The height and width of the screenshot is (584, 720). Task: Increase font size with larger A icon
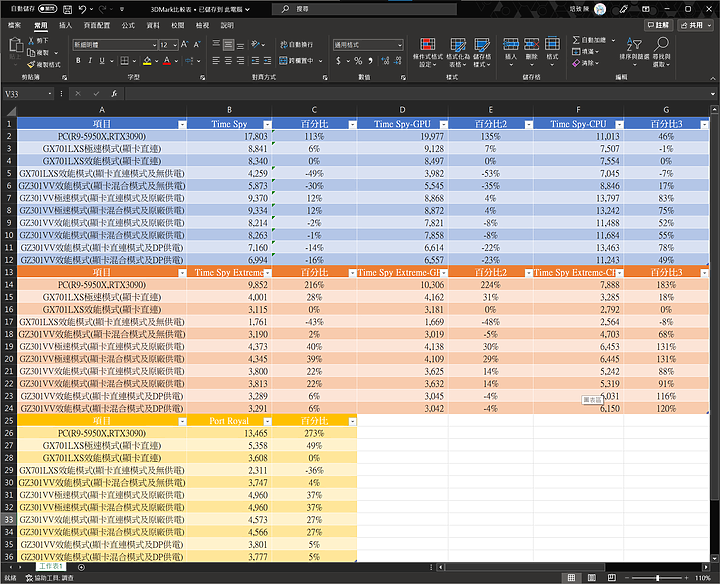point(185,45)
